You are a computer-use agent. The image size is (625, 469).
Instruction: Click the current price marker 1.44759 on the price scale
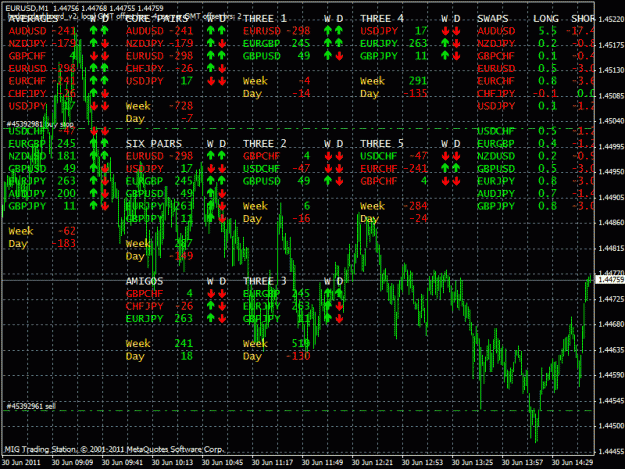click(x=610, y=280)
